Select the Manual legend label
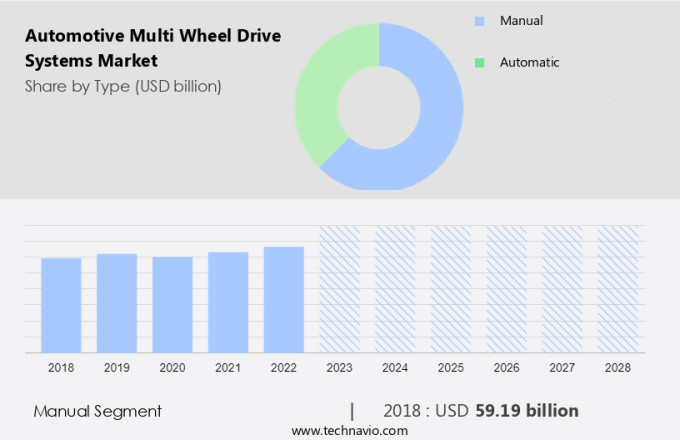Image resolution: width=680 pixels, height=440 pixels. click(x=520, y=20)
